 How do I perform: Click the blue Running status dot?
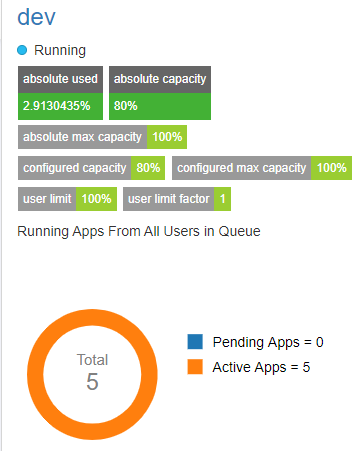[22, 50]
